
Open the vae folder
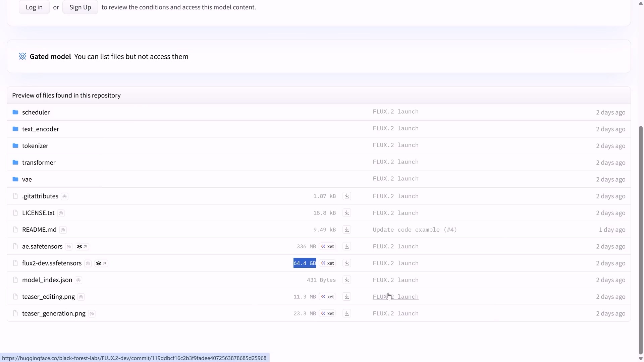coord(27,179)
